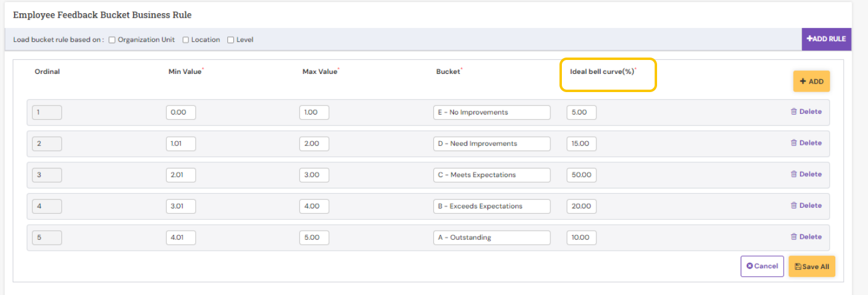Click the Ordinal column header

click(47, 71)
